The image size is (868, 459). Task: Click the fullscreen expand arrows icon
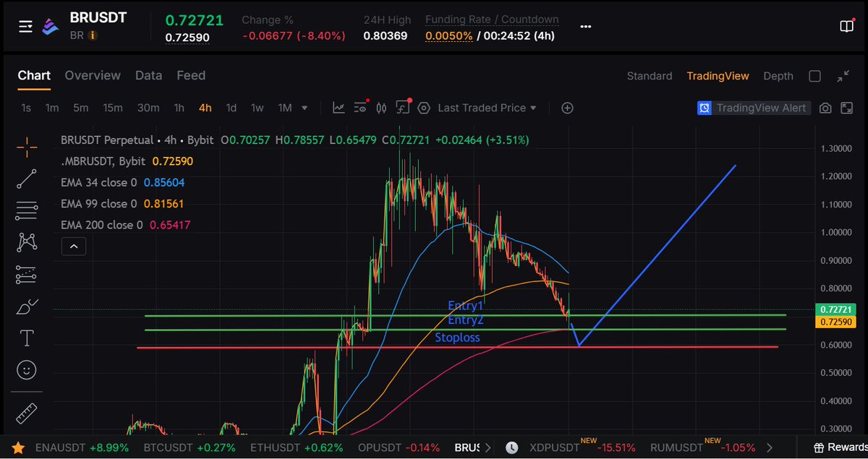843,76
